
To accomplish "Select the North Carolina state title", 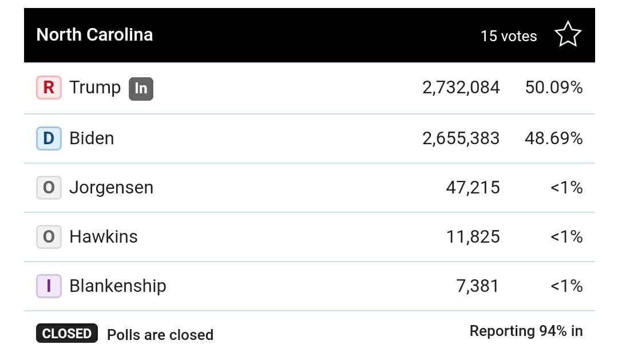I will [x=94, y=35].
